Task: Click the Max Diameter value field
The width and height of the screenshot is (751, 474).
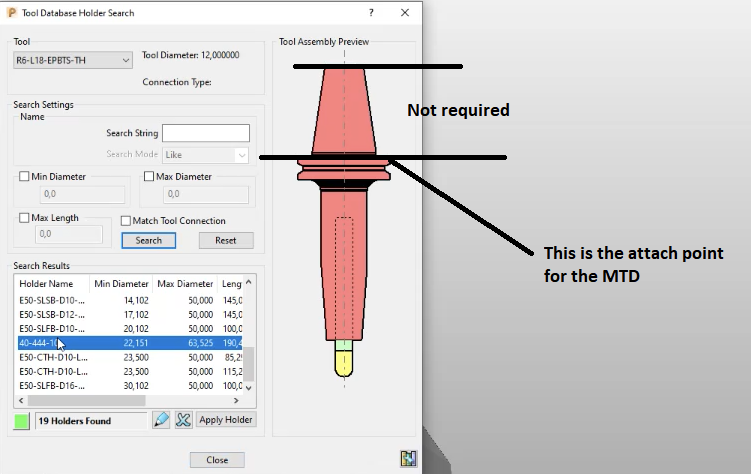Action: (x=206, y=194)
